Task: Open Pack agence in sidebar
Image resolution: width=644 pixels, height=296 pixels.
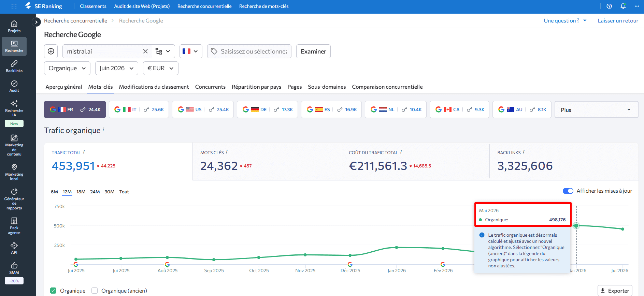Action: click(x=14, y=226)
